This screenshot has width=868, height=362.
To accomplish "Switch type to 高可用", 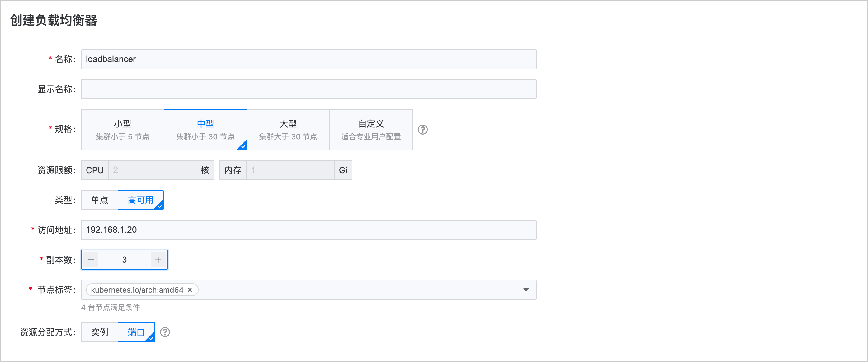I will coord(140,200).
